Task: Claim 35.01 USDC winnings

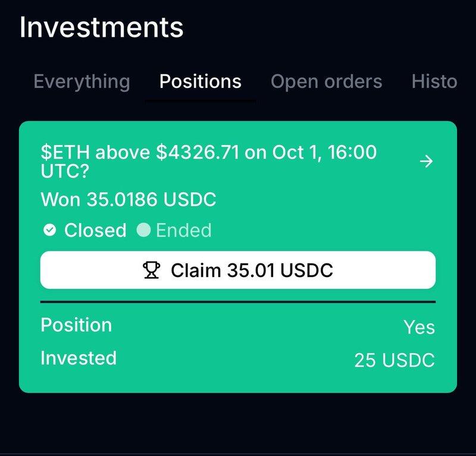Action: point(238,271)
